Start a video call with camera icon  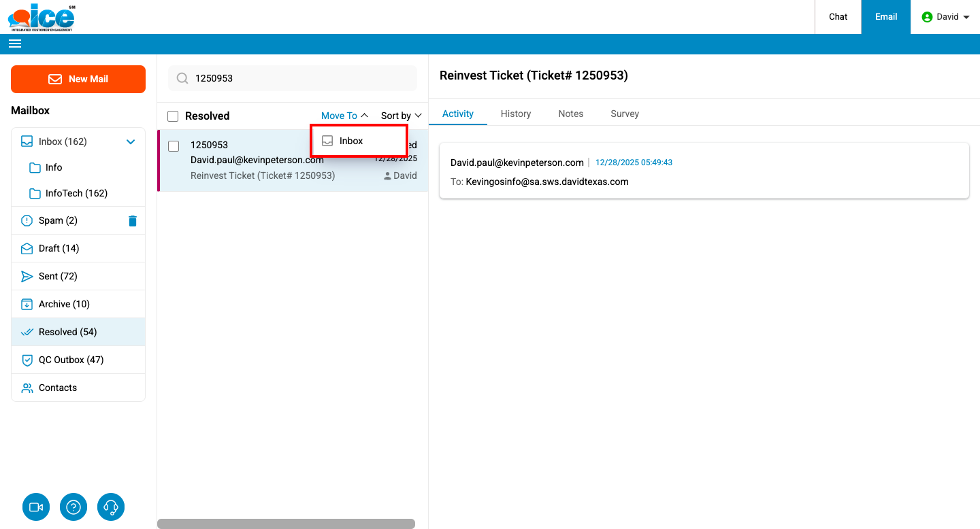coord(36,507)
